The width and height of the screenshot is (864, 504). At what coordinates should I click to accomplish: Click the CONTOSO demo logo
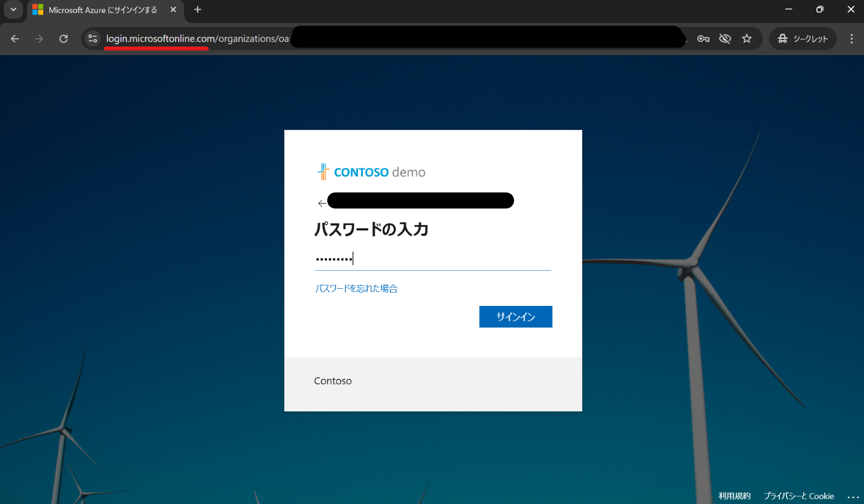pos(372,172)
